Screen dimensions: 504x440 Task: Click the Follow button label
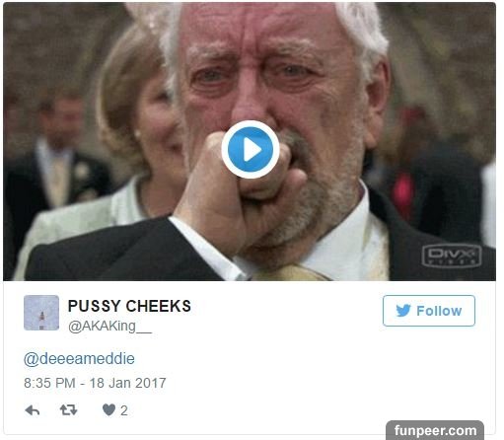tap(439, 311)
